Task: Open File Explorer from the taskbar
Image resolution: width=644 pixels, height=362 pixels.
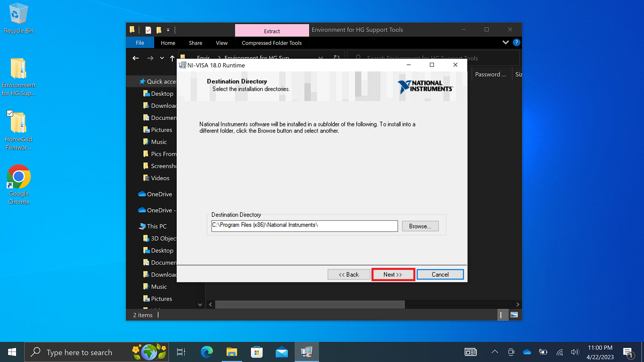Action: 231,352
